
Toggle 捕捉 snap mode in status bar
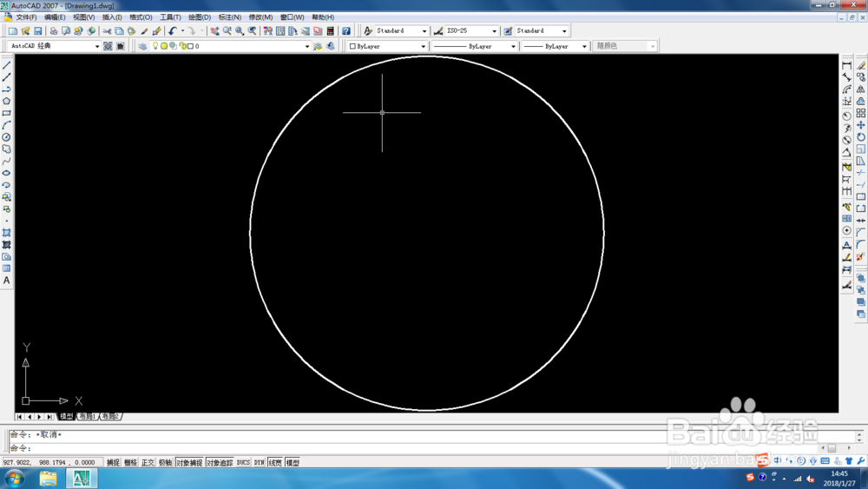pos(113,462)
